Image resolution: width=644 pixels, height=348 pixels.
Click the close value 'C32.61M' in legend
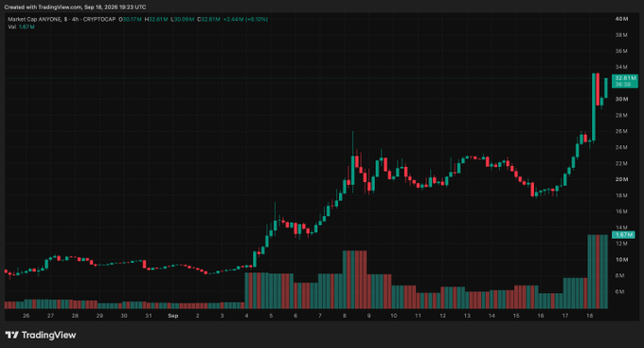[208, 19]
